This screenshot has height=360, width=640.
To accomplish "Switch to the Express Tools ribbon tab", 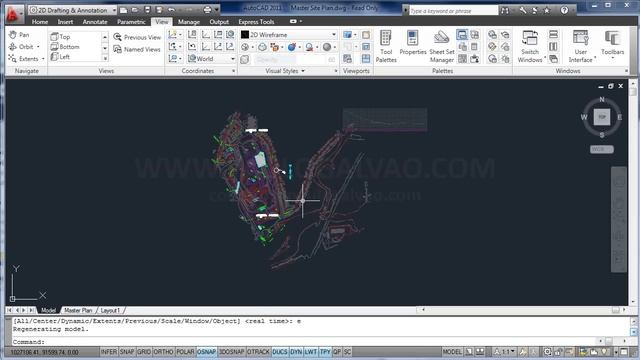I will point(256,22).
